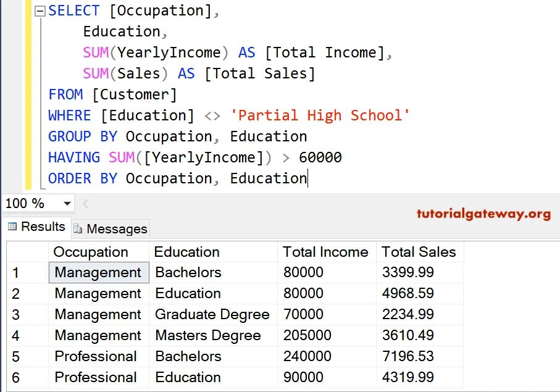The image size is (560, 392).
Task: Click the Total Sales column header
Action: (420, 252)
